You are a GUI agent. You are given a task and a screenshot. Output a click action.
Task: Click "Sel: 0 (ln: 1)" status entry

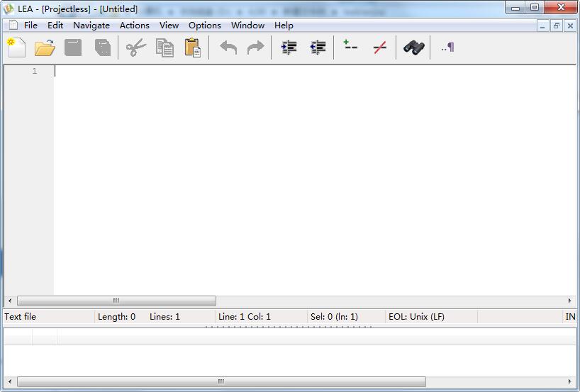[335, 317]
